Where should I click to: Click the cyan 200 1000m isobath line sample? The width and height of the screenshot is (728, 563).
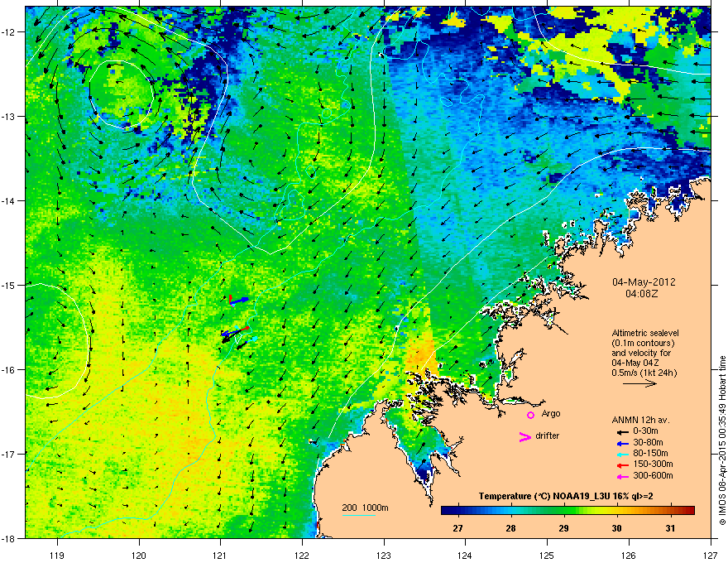359,515
